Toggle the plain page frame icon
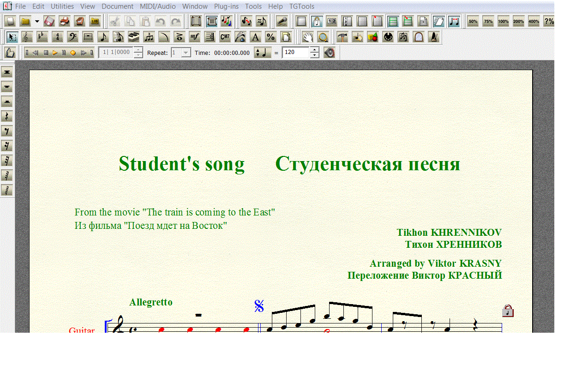Screen dimensions: 588x377 [301, 21]
